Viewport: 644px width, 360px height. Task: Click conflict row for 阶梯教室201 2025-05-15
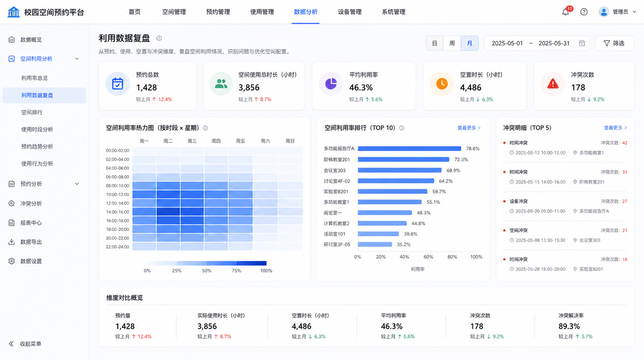(x=565, y=176)
